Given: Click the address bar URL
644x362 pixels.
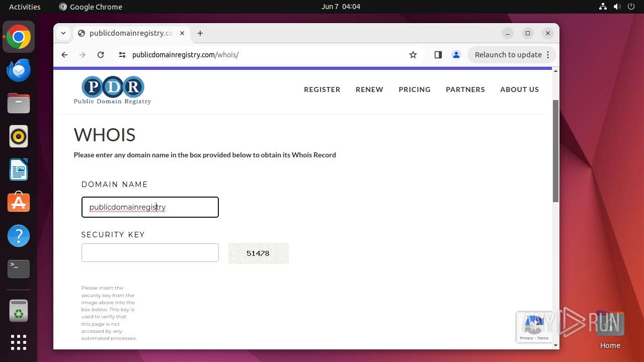Looking at the screenshot, I should [x=185, y=55].
